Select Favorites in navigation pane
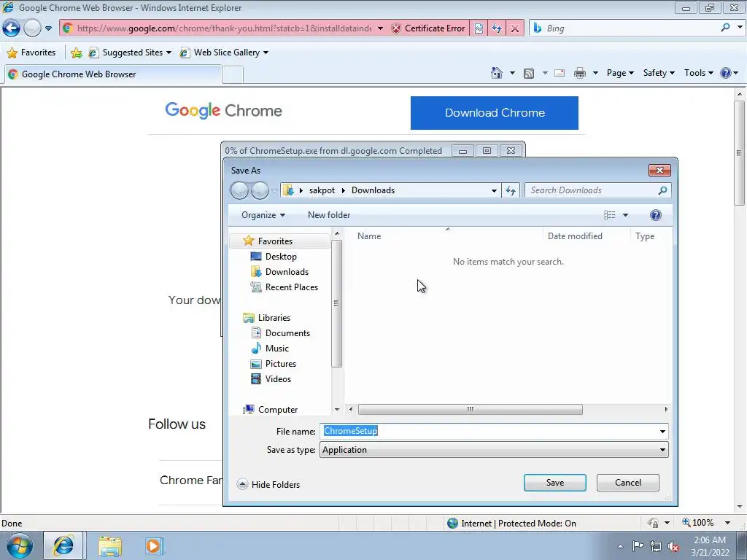This screenshot has width=747, height=560. (275, 241)
